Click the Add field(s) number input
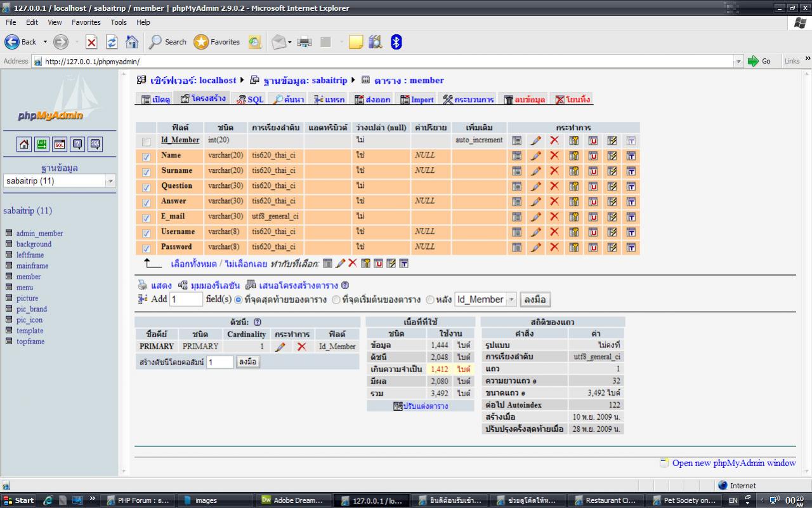The width and height of the screenshot is (812, 508). [x=186, y=300]
